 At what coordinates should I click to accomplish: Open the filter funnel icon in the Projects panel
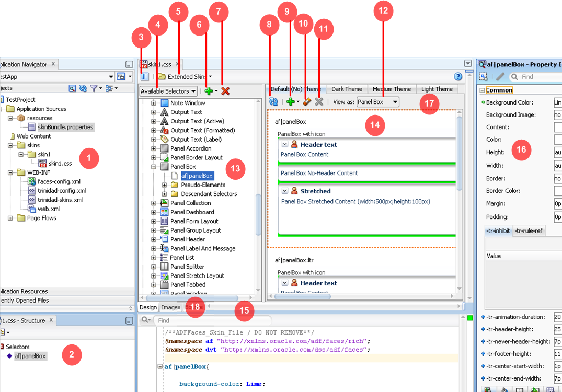point(93,88)
